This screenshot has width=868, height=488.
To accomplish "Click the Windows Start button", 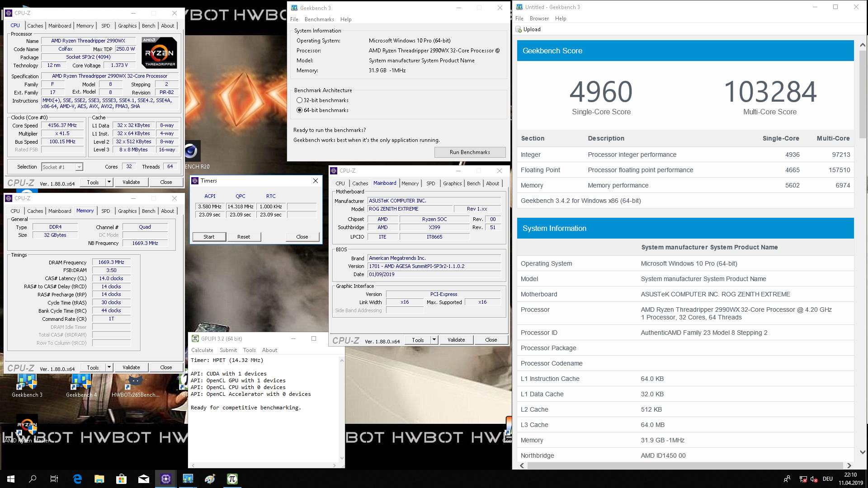I will tap(11, 479).
